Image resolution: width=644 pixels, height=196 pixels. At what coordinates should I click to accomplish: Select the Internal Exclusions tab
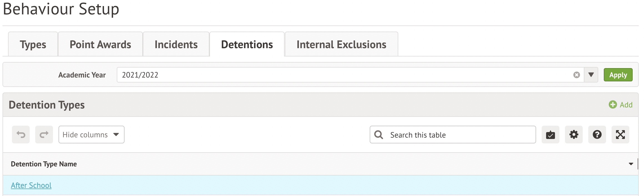[341, 45]
